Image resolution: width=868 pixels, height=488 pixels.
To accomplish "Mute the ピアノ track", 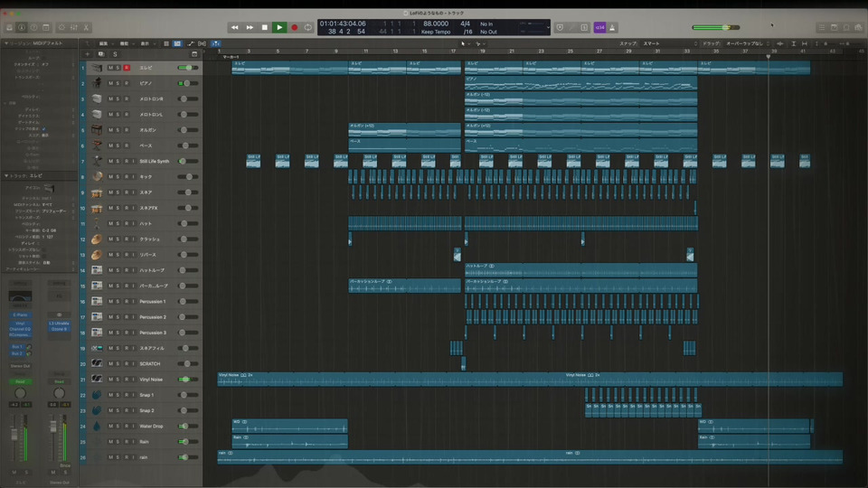I will [110, 83].
